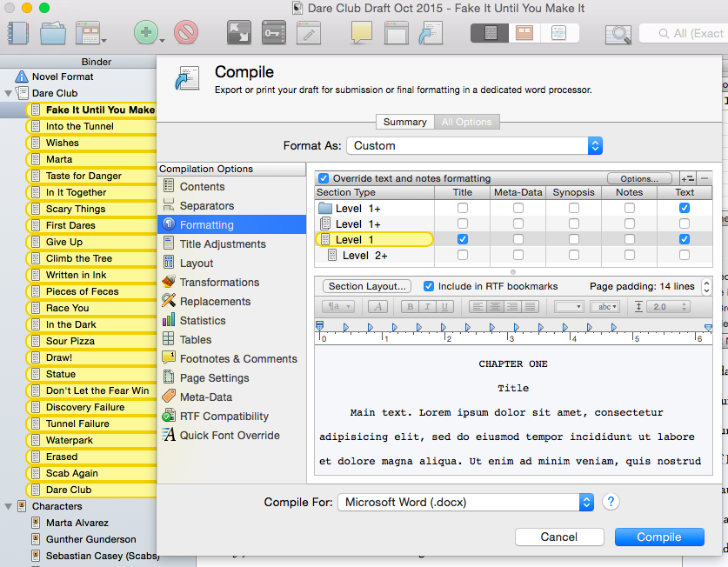Click the line spacing icon in format bar
Viewport: 728px width, 567px height.
(639, 306)
